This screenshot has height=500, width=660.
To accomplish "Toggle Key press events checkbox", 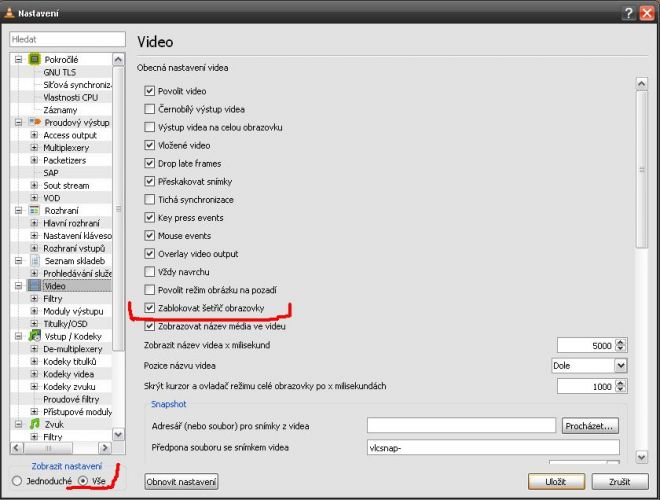I will click(149, 218).
